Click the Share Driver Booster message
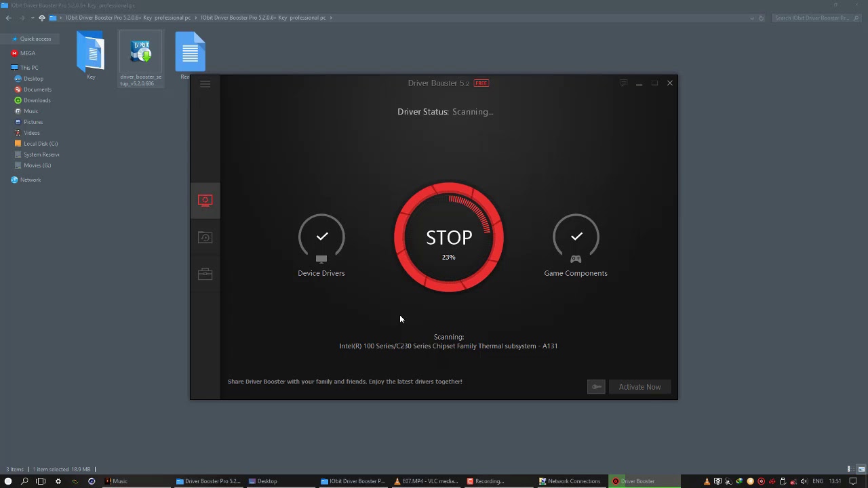This screenshot has width=868, height=488. click(344, 382)
